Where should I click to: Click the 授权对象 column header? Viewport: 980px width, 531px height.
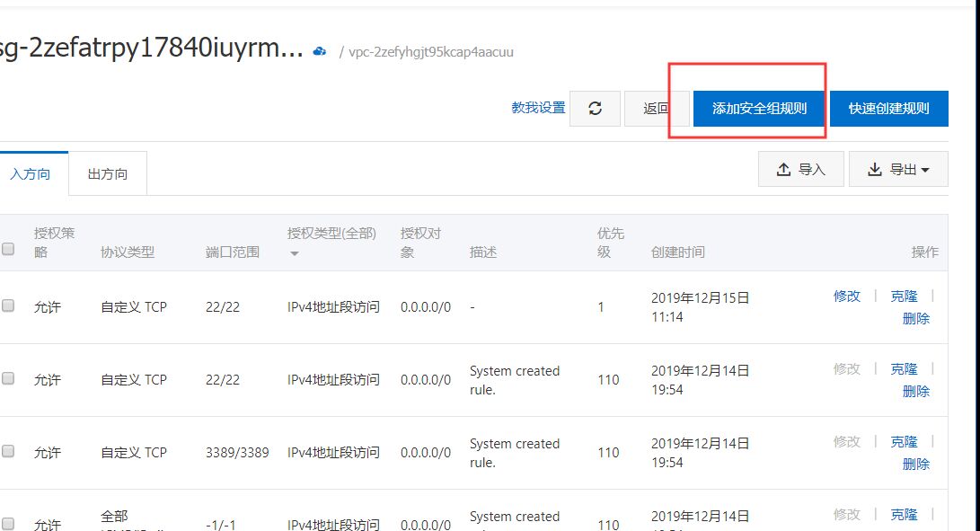click(420, 243)
